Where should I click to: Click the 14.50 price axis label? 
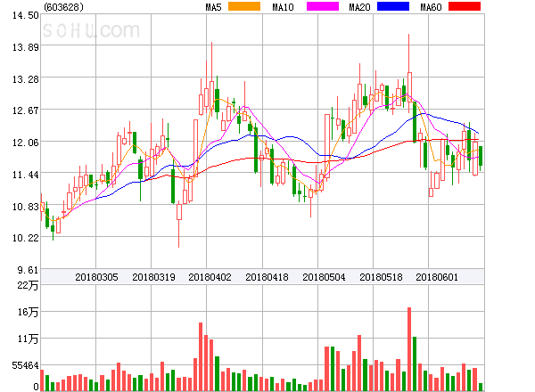tap(26, 15)
